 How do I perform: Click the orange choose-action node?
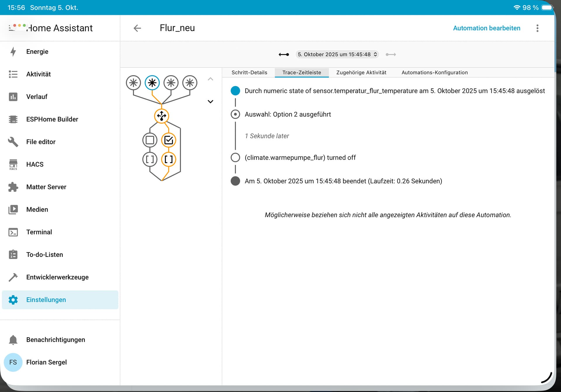click(x=161, y=116)
